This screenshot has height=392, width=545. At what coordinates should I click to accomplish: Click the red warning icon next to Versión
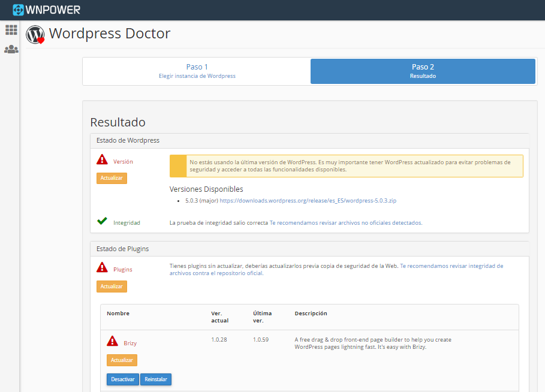tap(102, 159)
